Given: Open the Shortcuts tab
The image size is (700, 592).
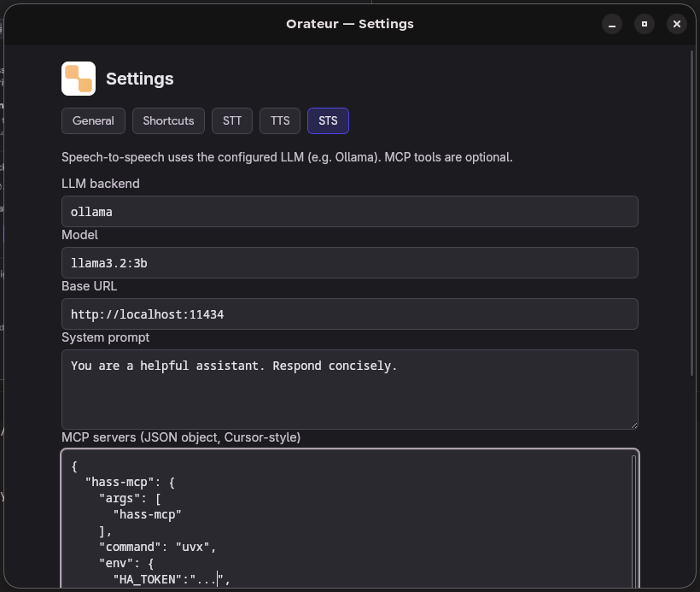Looking at the screenshot, I should tap(168, 120).
